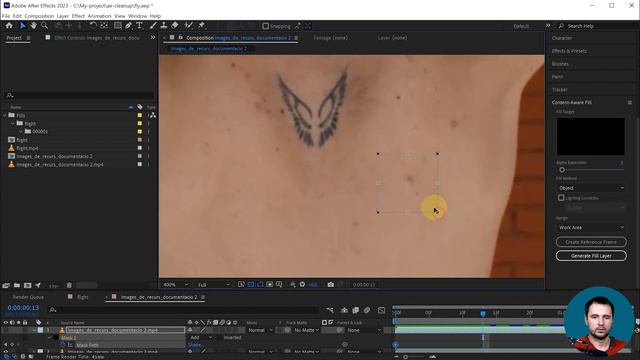Image resolution: width=640 pixels, height=360 pixels.
Task: Select the Pen tool
Action: pyautogui.click(x=129, y=25)
